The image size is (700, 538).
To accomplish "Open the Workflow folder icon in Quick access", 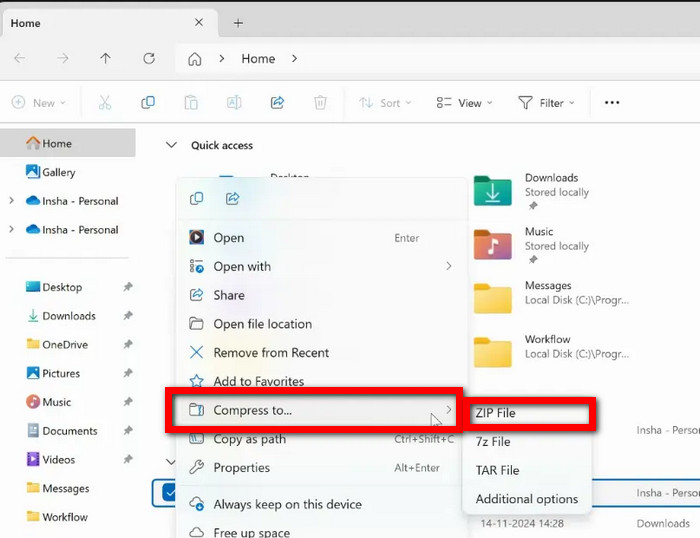I will 492,352.
